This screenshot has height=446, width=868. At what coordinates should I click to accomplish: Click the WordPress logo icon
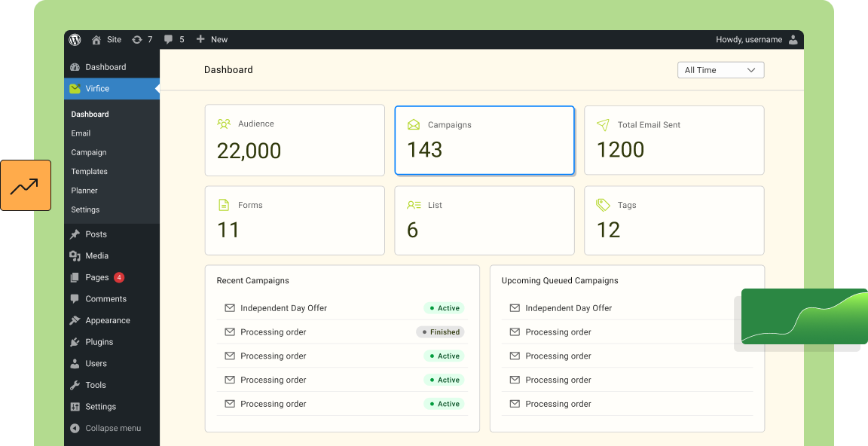point(75,40)
